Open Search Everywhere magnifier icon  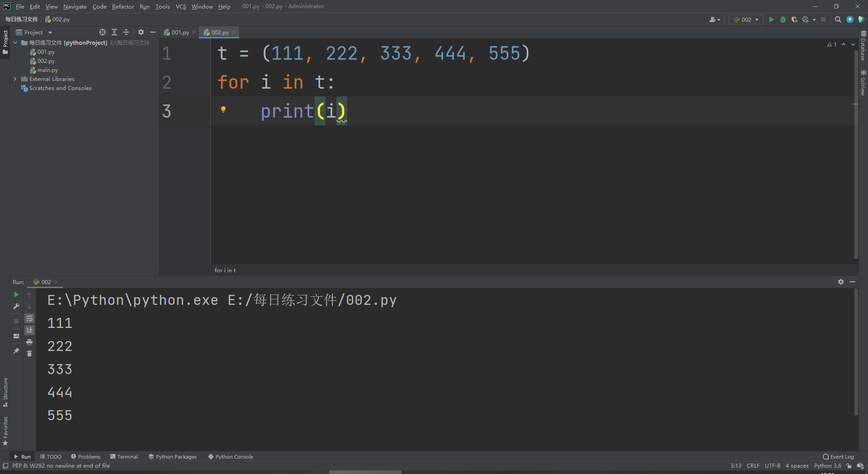838,19
